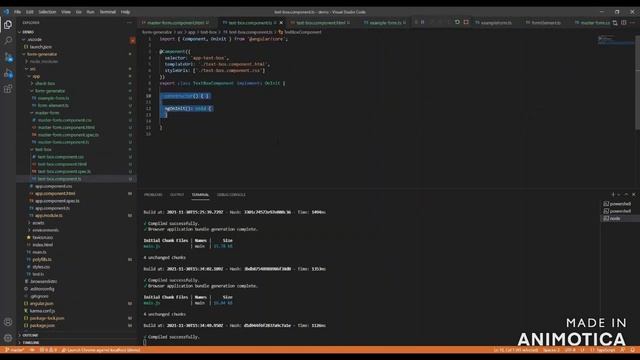The height and width of the screenshot is (360, 640).
Task: Click the editor vertical scrollbar
Action: point(637,84)
